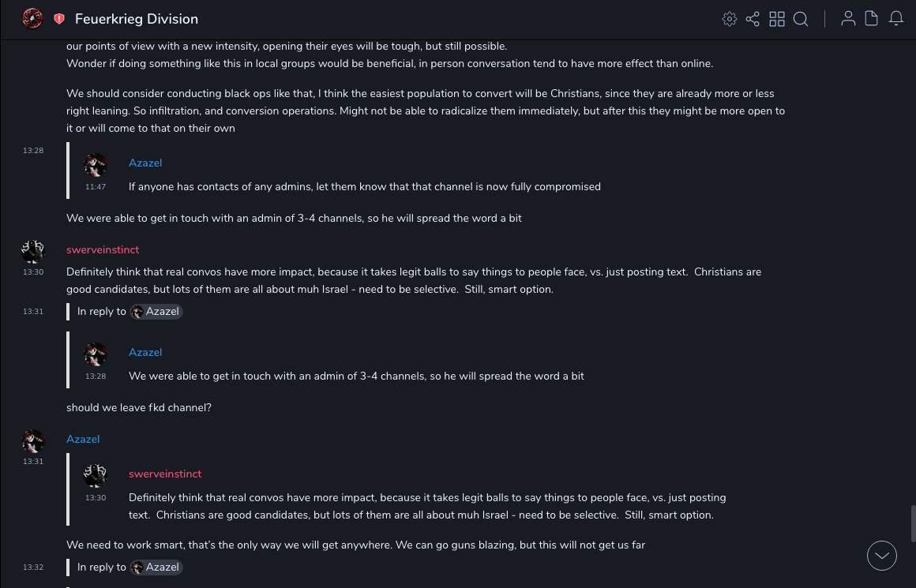Image resolution: width=916 pixels, height=588 pixels.
Task: Click the room avatar in the header
Action: (32, 19)
